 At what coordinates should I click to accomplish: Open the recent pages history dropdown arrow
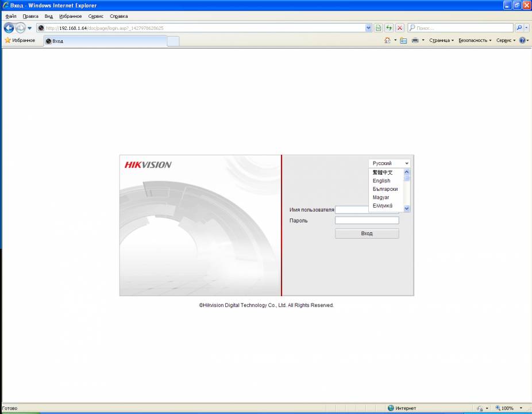coord(29,28)
